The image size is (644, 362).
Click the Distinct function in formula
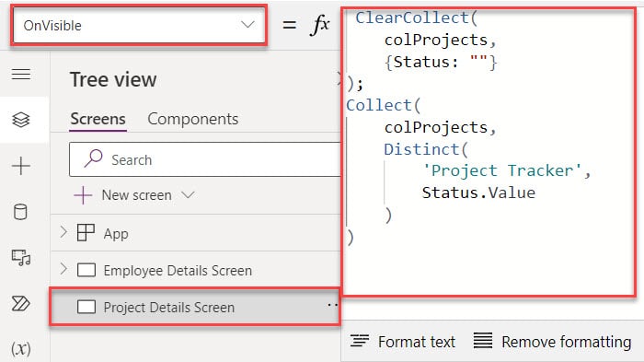421,149
